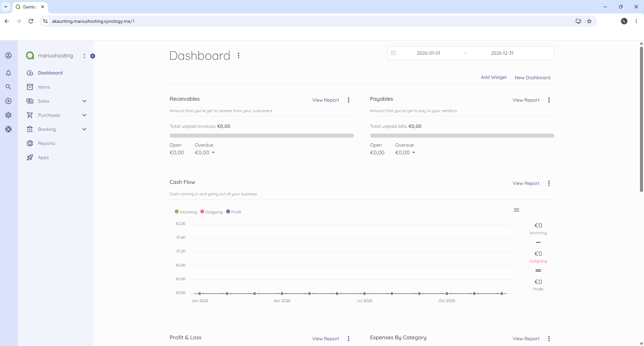Click the calendar icon in date range field
The height and width of the screenshot is (346, 644).
tap(393, 53)
